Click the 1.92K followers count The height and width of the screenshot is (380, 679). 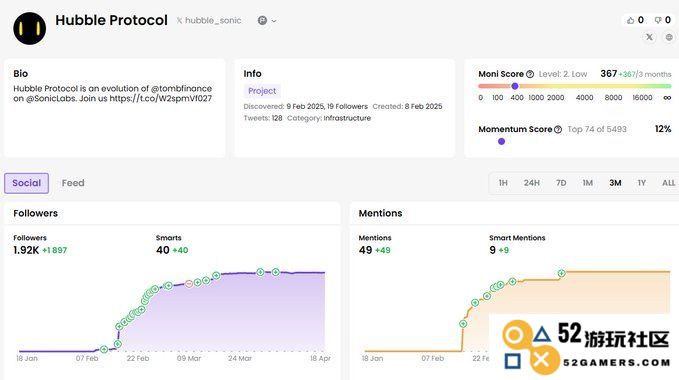pos(26,250)
